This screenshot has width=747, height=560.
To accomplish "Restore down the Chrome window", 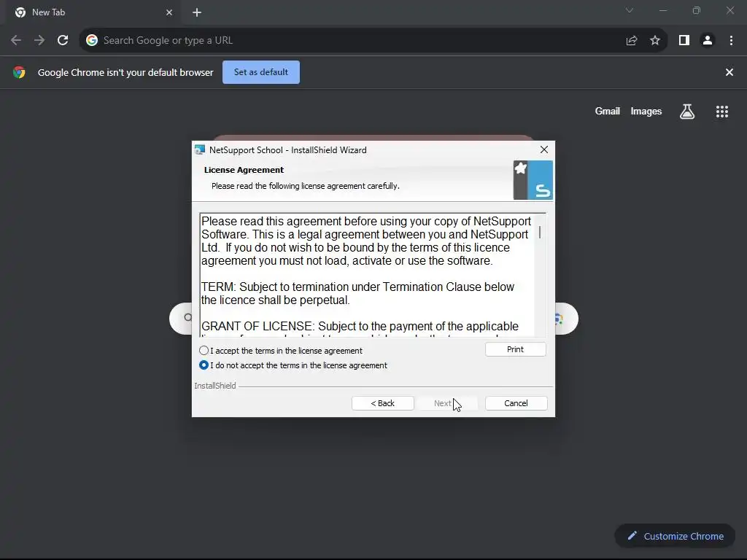I will pos(697,10).
